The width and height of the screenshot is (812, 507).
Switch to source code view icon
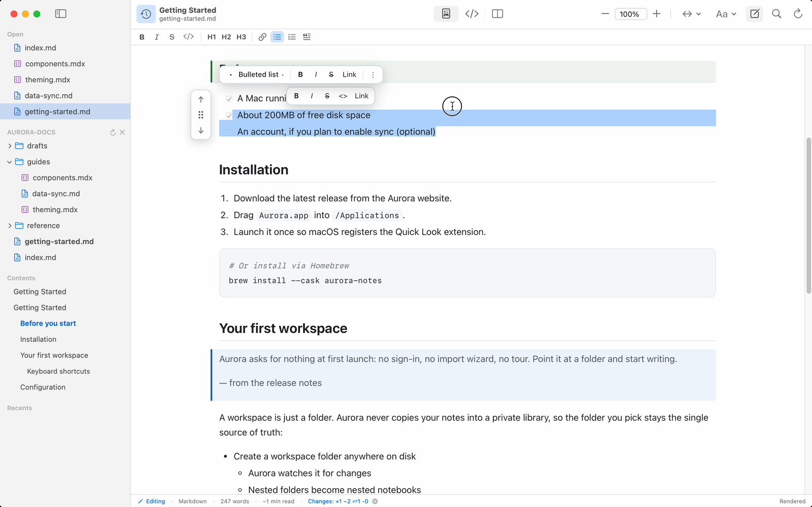coord(472,14)
